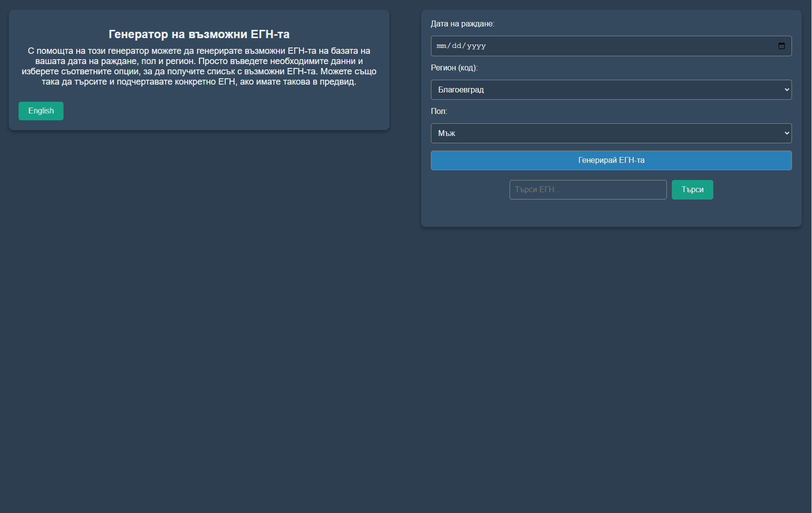Screen dimensions: 812x513
Task: Open the region dropdown showing Благоевград
Action: click(611, 89)
